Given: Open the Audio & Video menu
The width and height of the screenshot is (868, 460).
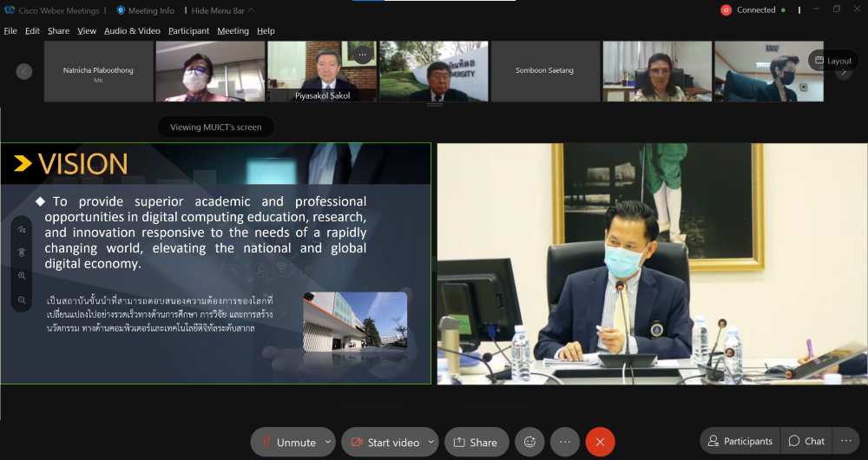Looking at the screenshot, I should [132, 31].
